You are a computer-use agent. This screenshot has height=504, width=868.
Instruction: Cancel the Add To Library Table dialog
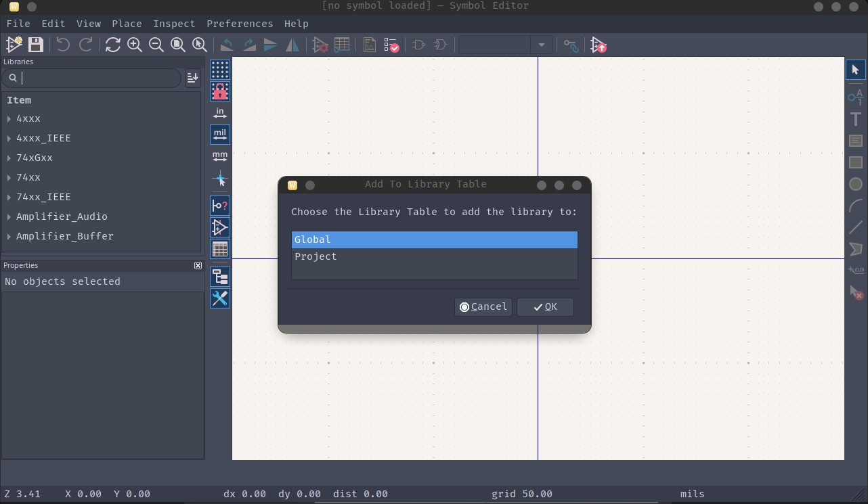click(x=483, y=306)
